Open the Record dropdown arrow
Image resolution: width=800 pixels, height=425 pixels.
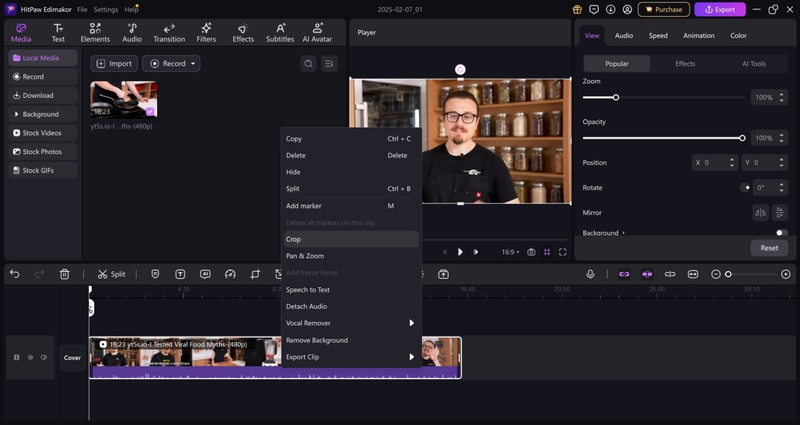tap(193, 64)
